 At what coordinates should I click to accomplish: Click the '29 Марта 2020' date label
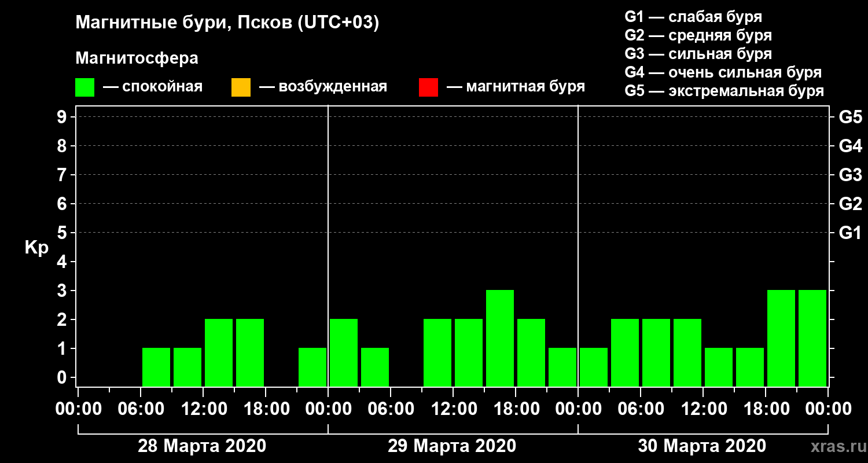pos(452,446)
